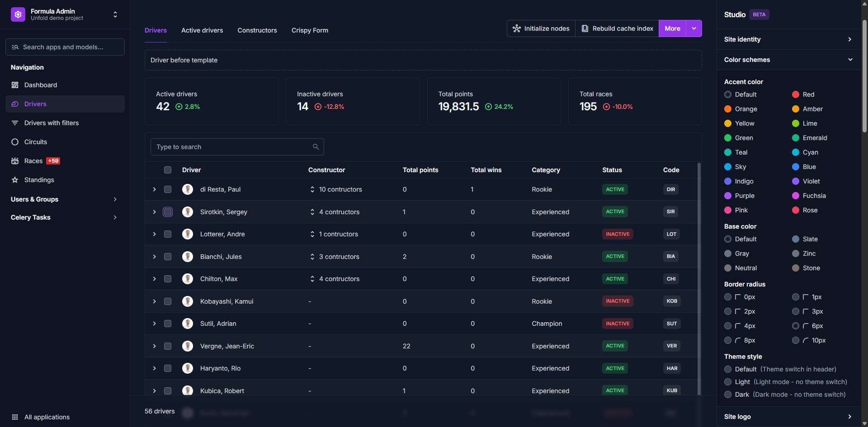Click the sort icon beside 10 contructors
This screenshot has width=868, height=427.
click(312, 189)
